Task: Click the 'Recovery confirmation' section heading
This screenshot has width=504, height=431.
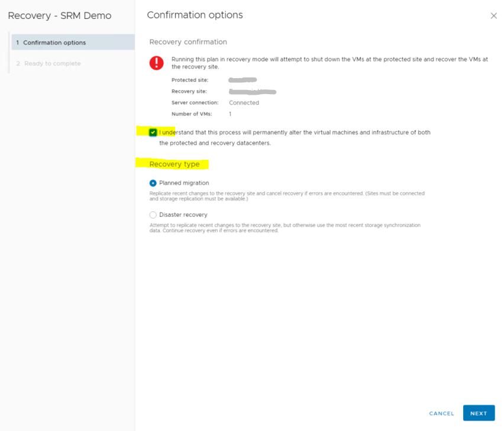Action: [x=188, y=42]
